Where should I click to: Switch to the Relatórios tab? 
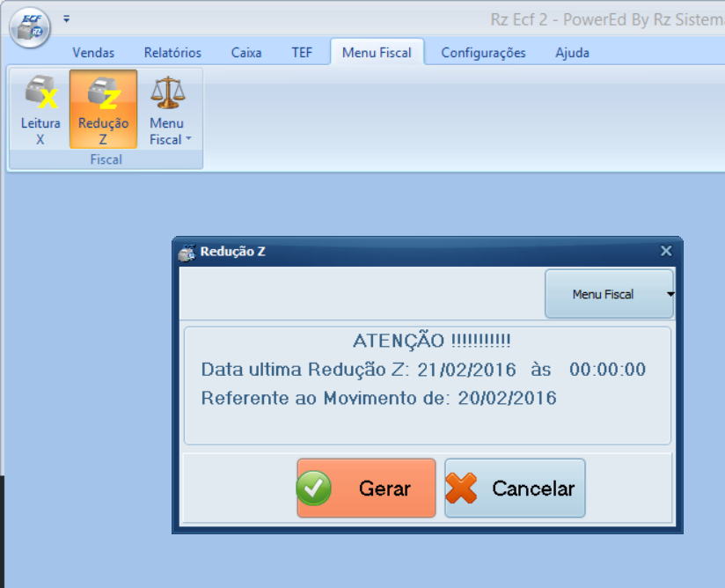172,53
